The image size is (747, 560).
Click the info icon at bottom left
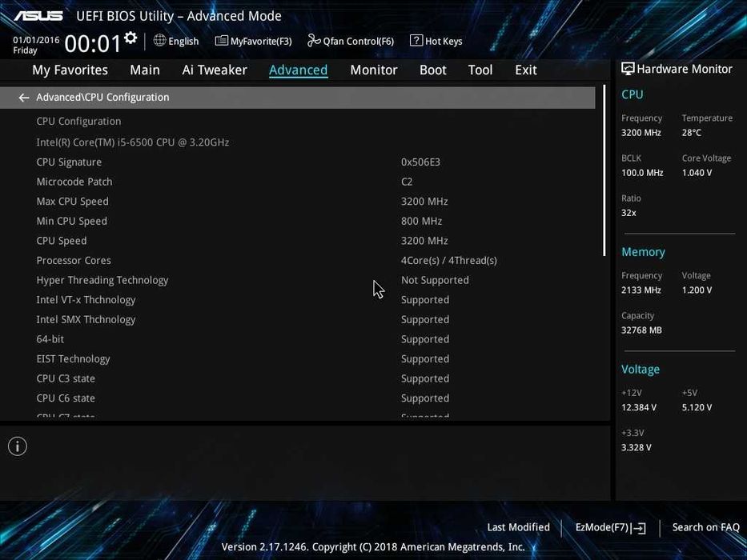click(18, 446)
